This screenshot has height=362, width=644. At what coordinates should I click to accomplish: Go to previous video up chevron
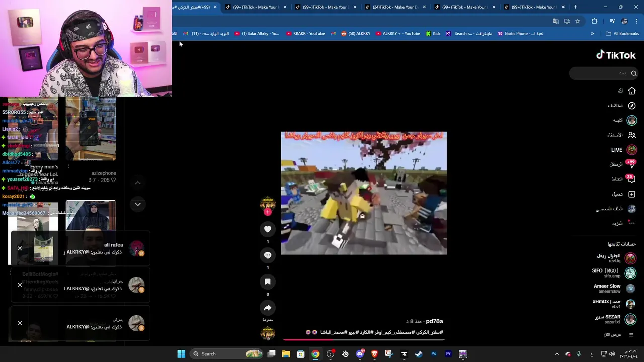137,183
